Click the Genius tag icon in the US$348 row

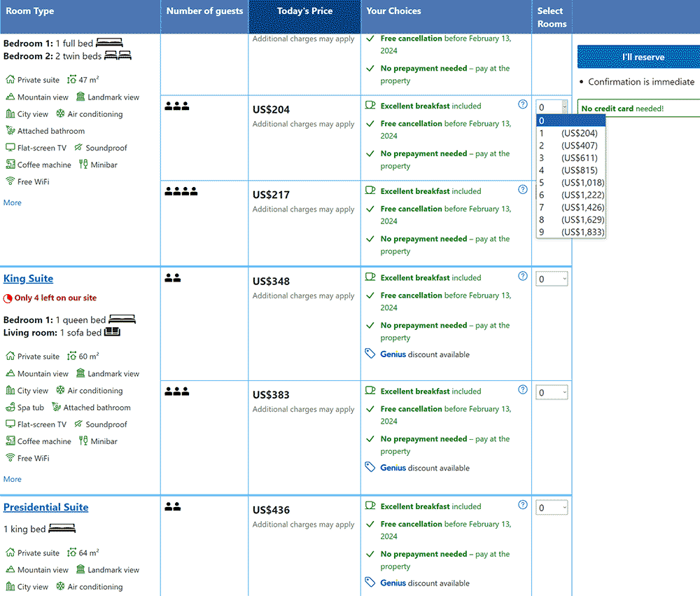click(x=370, y=354)
